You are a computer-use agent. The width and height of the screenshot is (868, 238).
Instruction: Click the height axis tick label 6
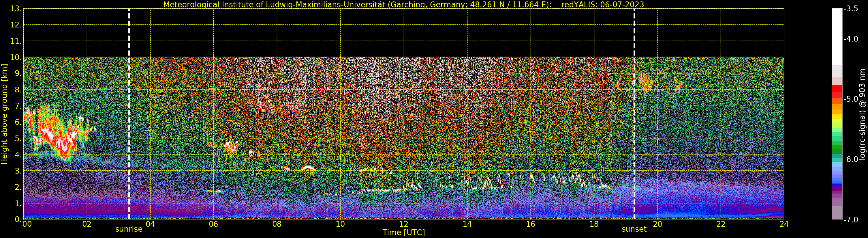point(18,122)
